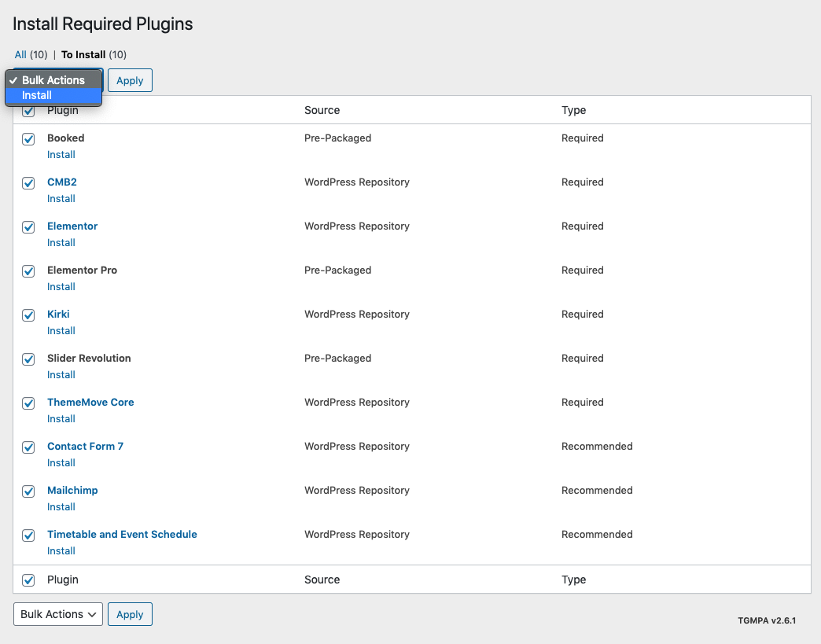Screen dimensions: 821x644
Task: Click Install link under CMB2
Action: pyautogui.click(x=61, y=198)
